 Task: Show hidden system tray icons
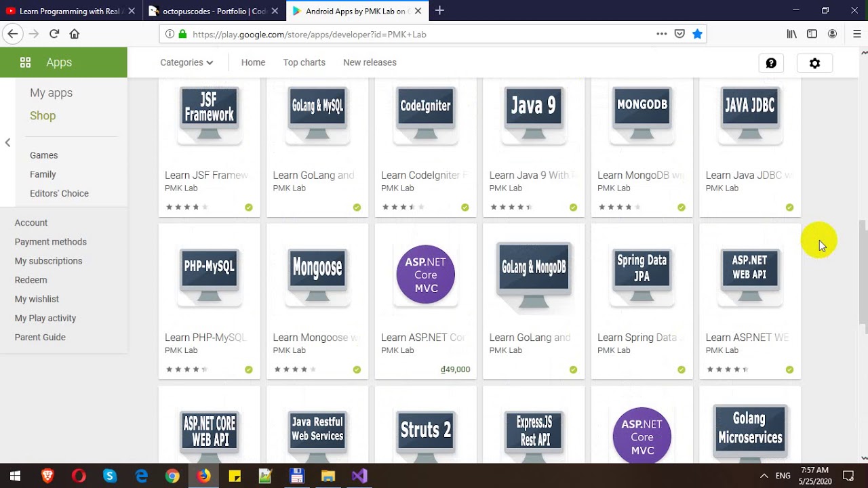click(x=764, y=476)
